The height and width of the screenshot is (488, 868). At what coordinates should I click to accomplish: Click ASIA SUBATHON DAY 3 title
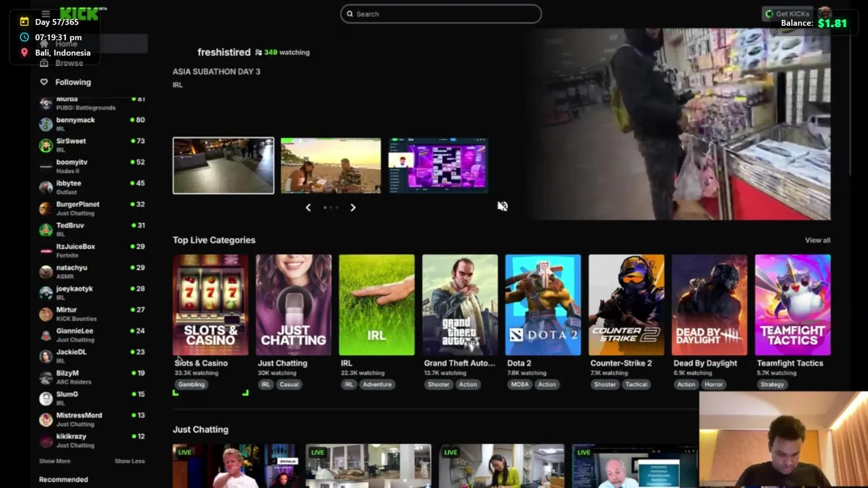216,71
